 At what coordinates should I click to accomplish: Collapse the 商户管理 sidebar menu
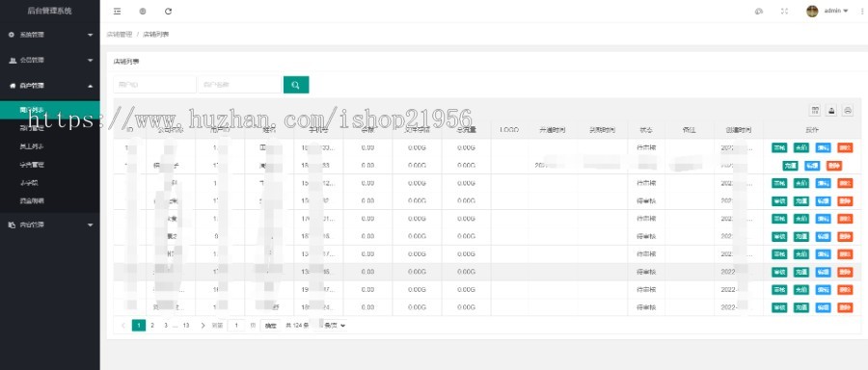coord(50,86)
